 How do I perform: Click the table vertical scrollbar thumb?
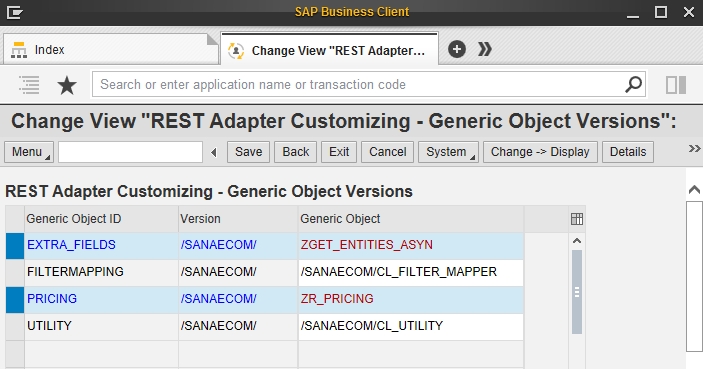[x=577, y=292]
